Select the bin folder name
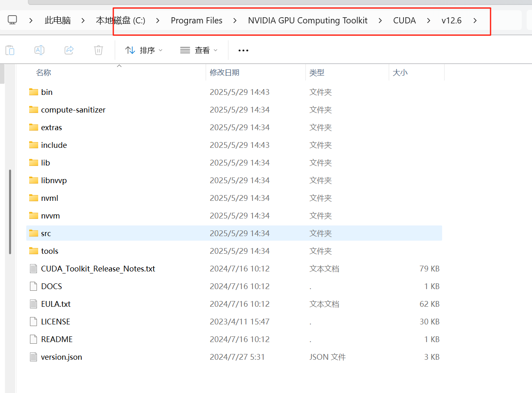The height and width of the screenshot is (393, 532). point(47,92)
